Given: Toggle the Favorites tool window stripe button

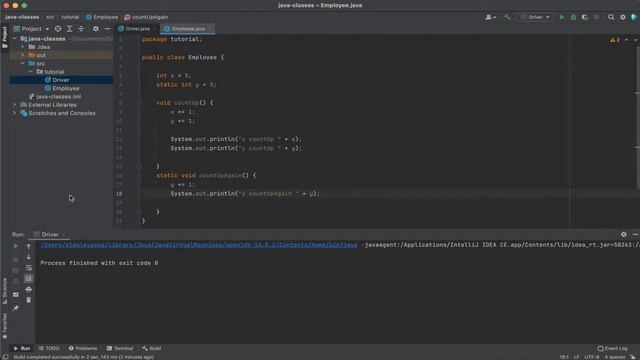Looking at the screenshot, I should (x=4, y=326).
